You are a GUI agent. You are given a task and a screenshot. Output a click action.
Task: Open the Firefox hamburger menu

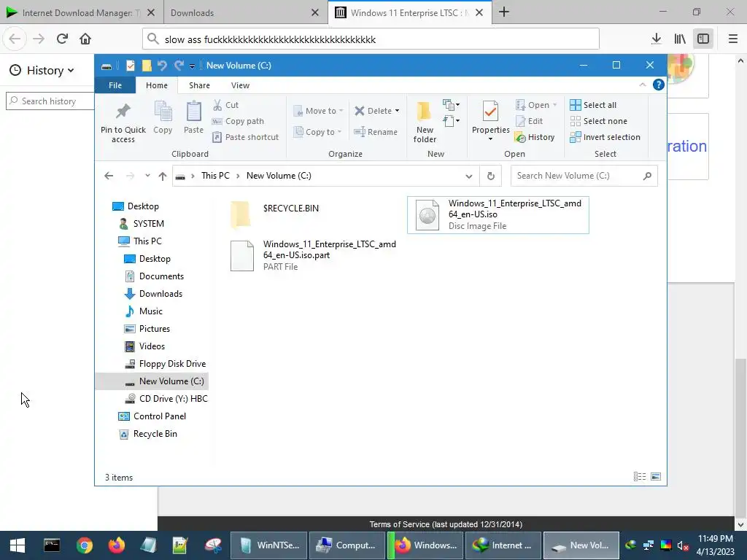(733, 39)
